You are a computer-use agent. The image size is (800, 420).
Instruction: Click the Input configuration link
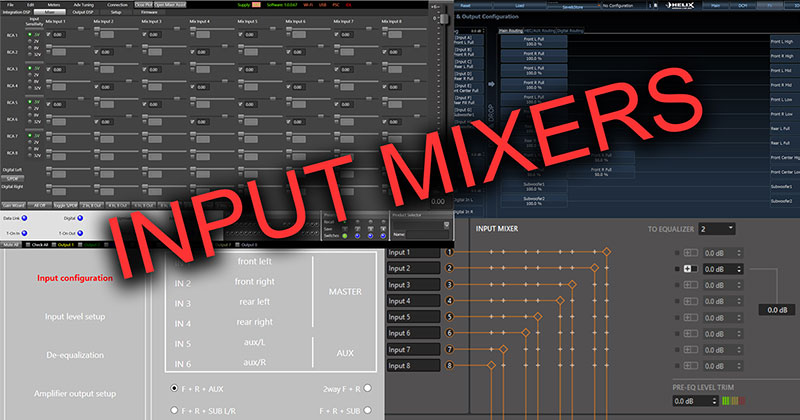(x=75, y=278)
